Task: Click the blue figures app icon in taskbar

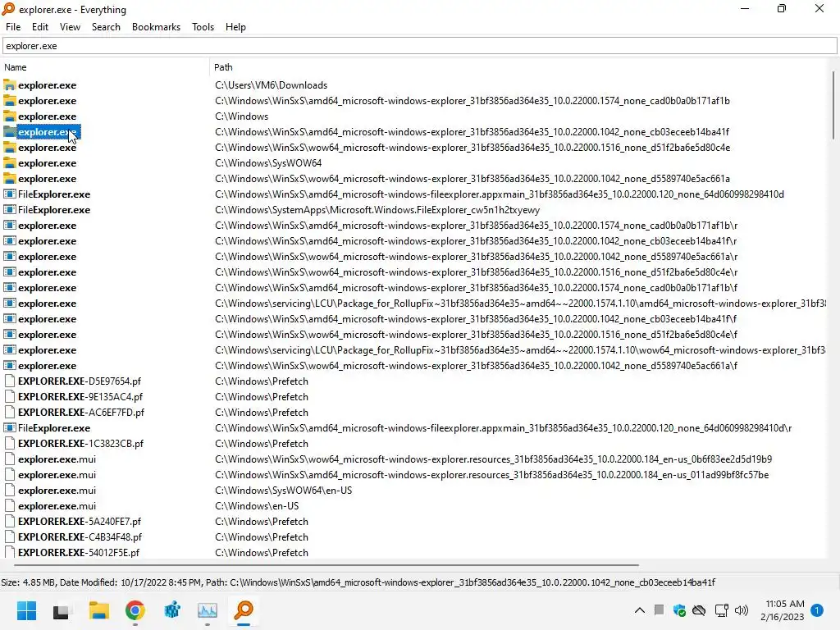Action: coord(171,610)
